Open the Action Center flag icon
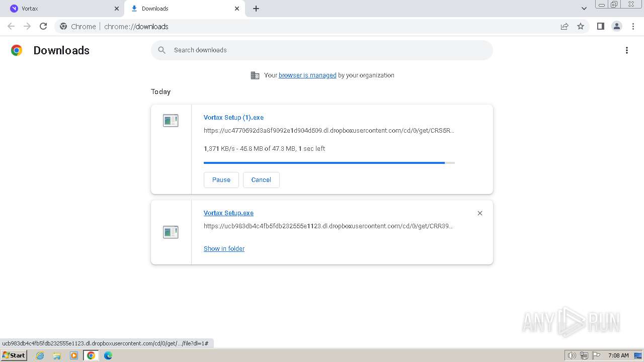 point(596,355)
